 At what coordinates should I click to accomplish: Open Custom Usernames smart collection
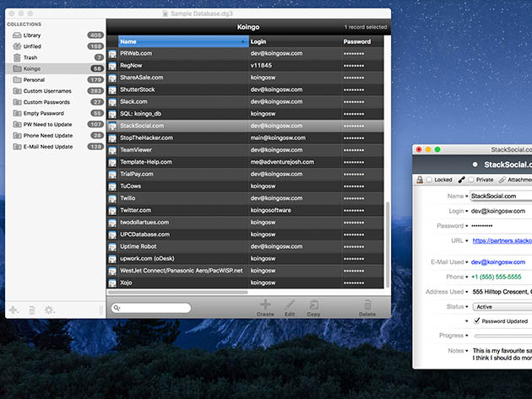pos(54,91)
